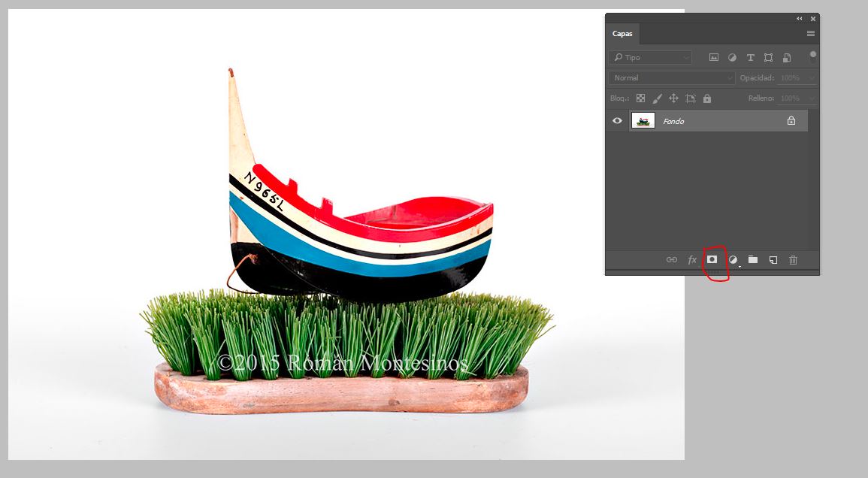Toggle the lock all padlock option
Image resolution: width=868 pixels, height=478 pixels.
[706, 98]
